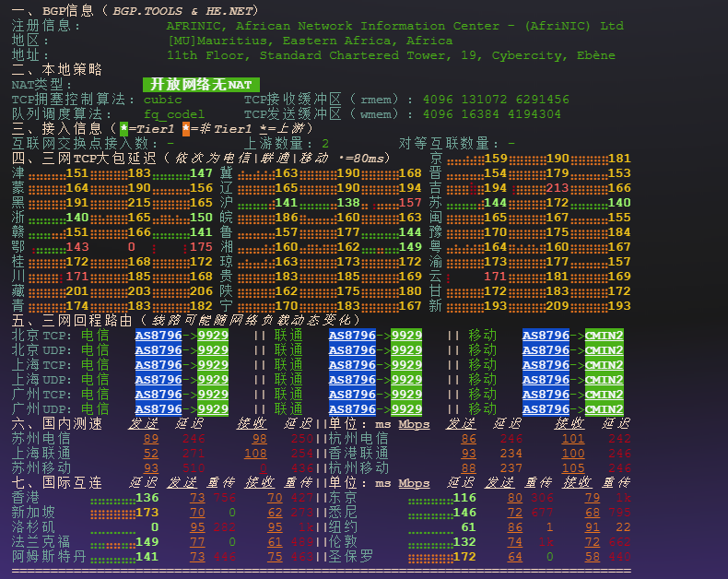This screenshot has width=728, height=579.
Task: Click 津 row latency value 147
Action: click(x=201, y=173)
